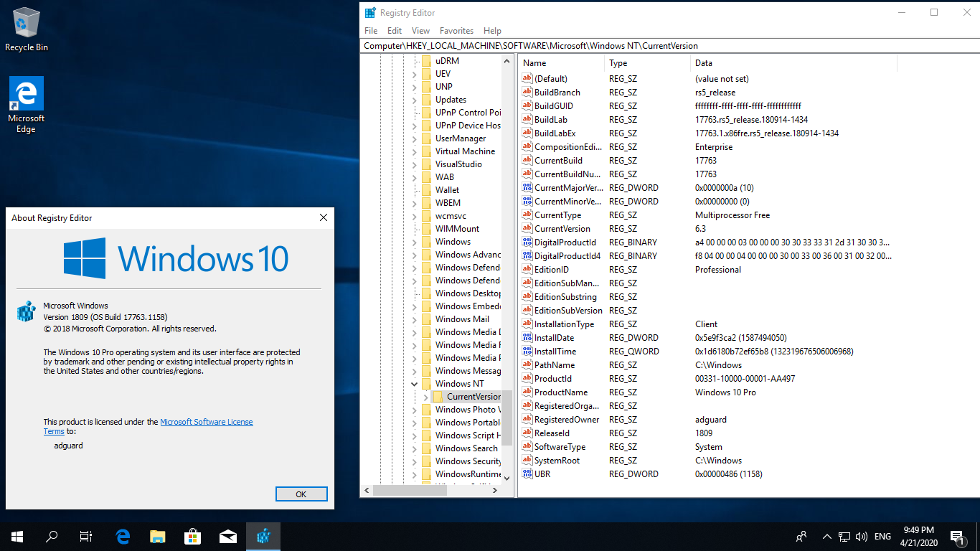Open the volume tray icon
Viewport: 980px width, 551px height.
pyautogui.click(x=862, y=536)
